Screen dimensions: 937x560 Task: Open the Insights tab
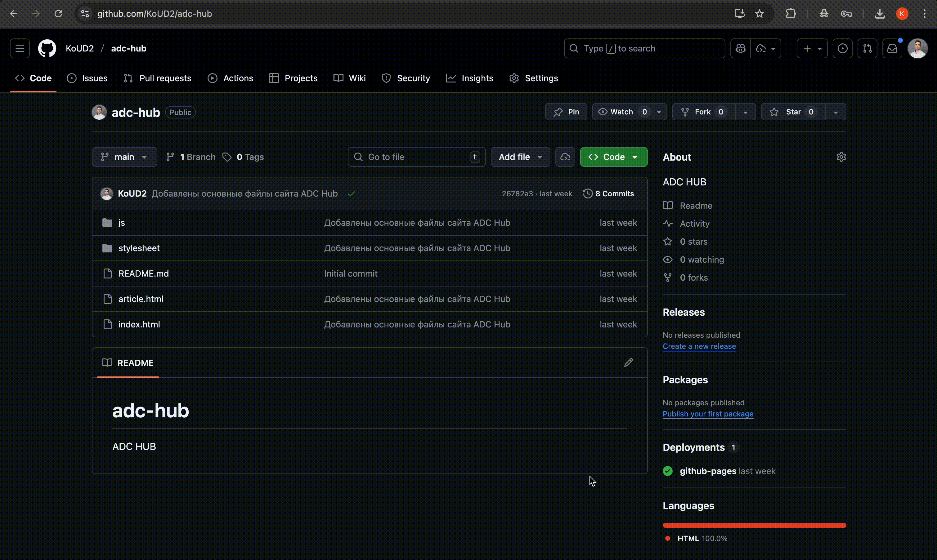(x=470, y=78)
